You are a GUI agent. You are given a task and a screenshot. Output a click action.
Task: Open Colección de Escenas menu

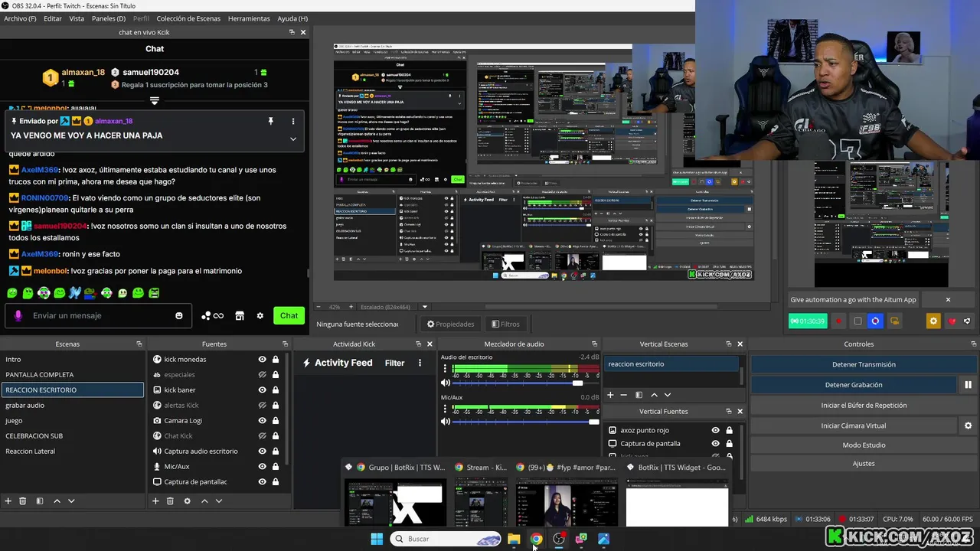[188, 18]
